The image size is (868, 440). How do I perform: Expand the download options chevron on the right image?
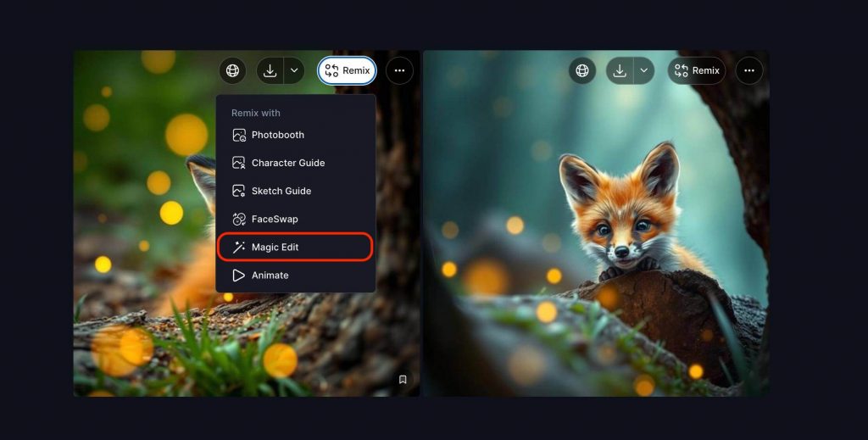pyautogui.click(x=643, y=71)
